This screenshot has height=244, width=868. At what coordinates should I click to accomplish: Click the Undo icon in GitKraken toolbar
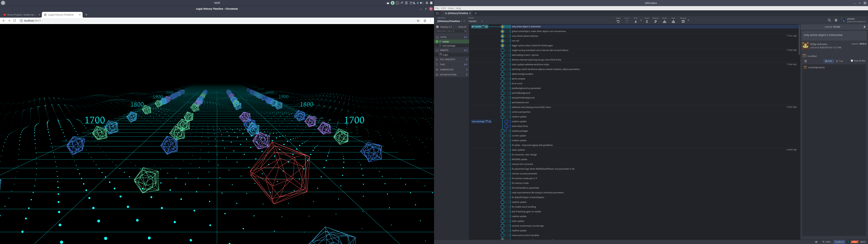pyautogui.click(x=618, y=22)
